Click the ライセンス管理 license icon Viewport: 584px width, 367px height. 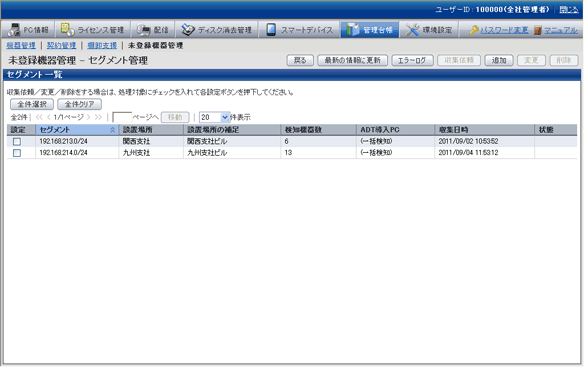[67, 29]
